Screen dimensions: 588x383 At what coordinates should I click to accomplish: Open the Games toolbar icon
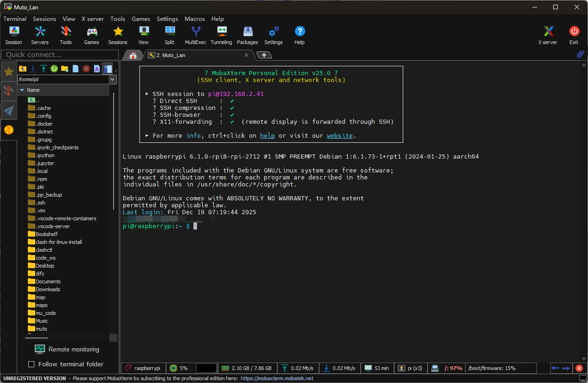point(92,35)
